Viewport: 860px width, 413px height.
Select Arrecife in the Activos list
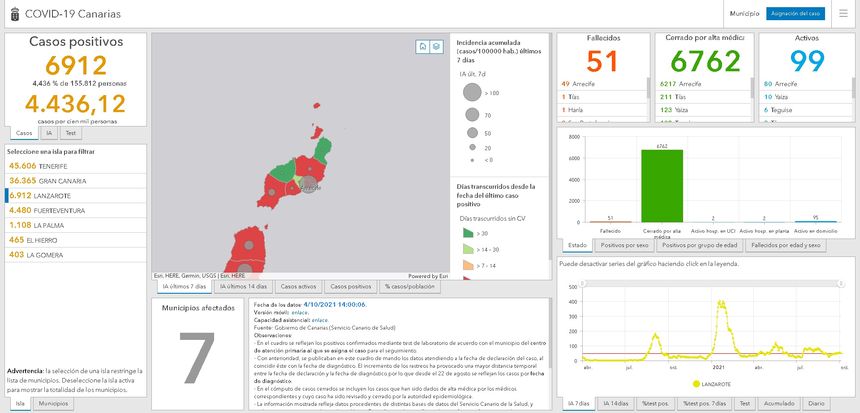point(787,84)
